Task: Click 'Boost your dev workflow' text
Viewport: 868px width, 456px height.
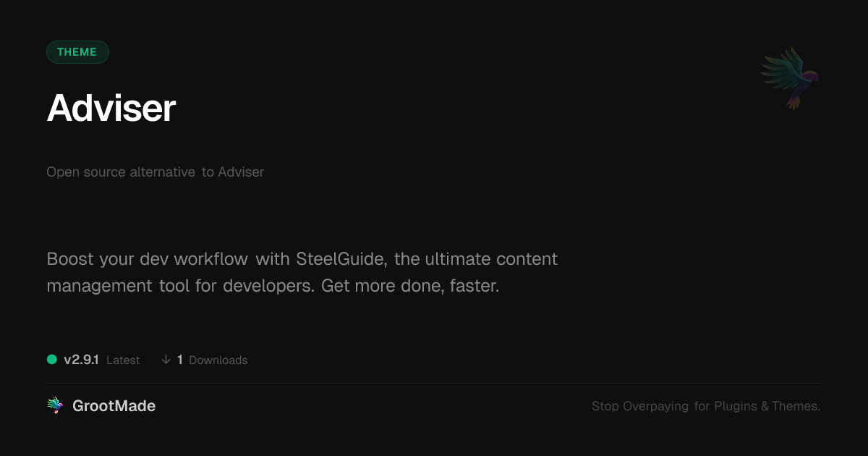Action: [148, 258]
